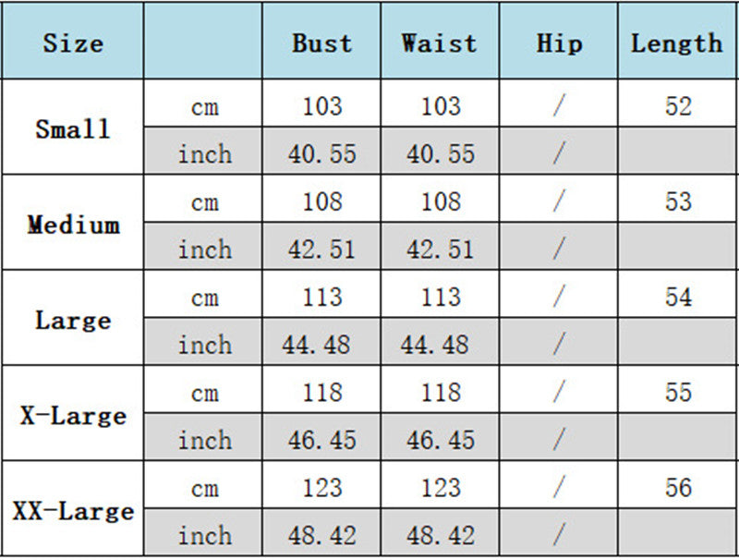Click the Size column header
739x560 pixels.
(73, 43)
